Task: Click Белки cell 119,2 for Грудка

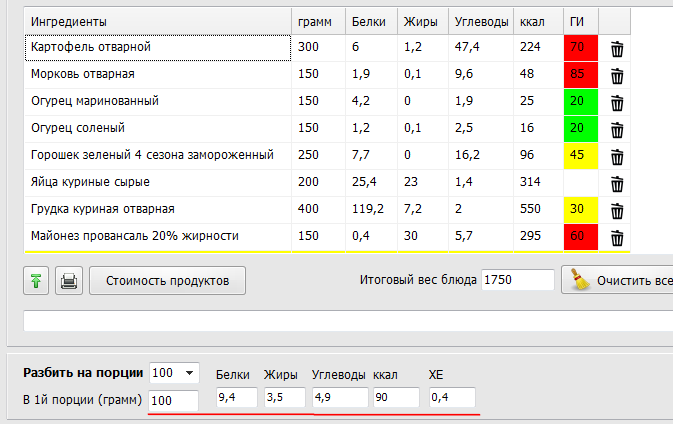Action: 371,210
